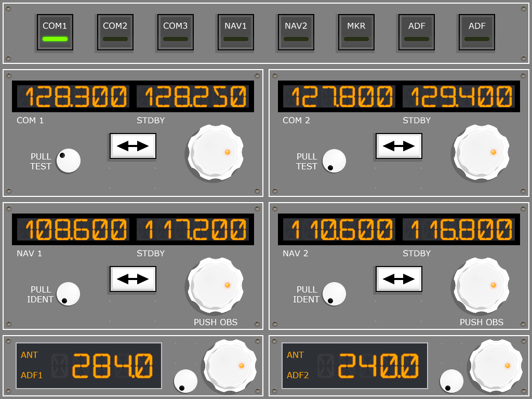Click COM 2 PULL TEST knob

(x=334, y=161)
